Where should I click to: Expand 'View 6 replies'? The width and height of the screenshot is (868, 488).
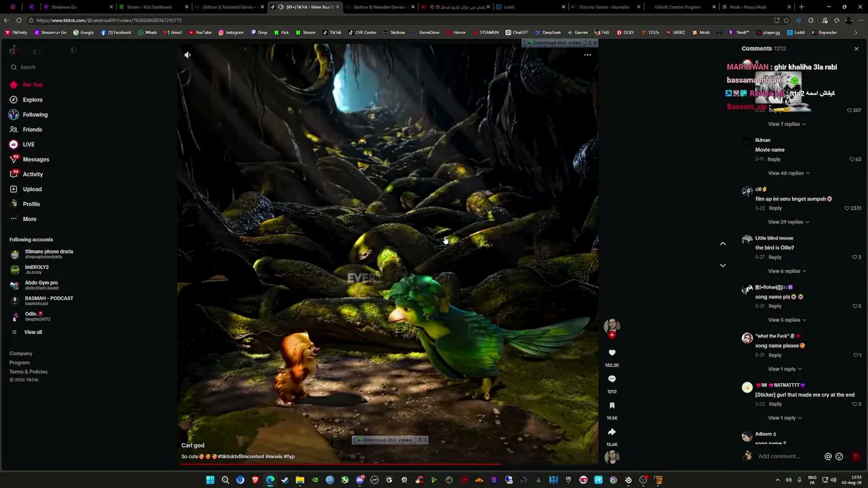(787, 271)
